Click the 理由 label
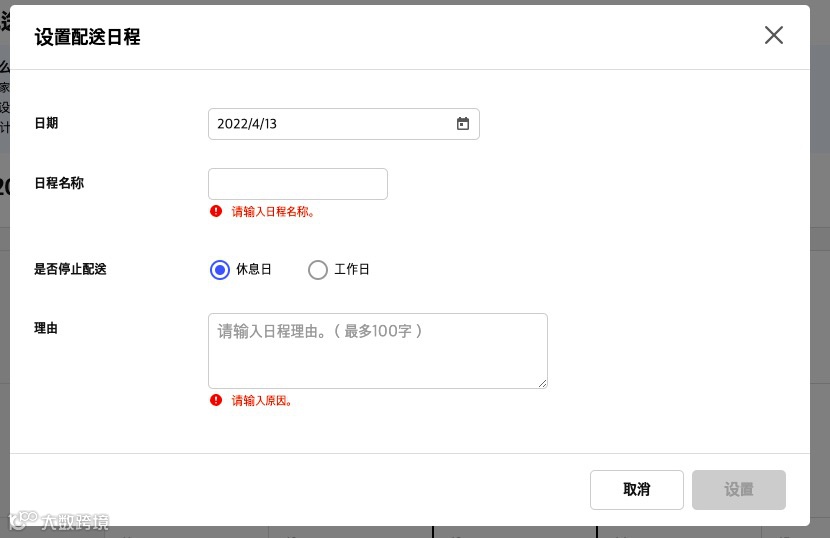This screenshot has width=830, height=538. point(46,328)
